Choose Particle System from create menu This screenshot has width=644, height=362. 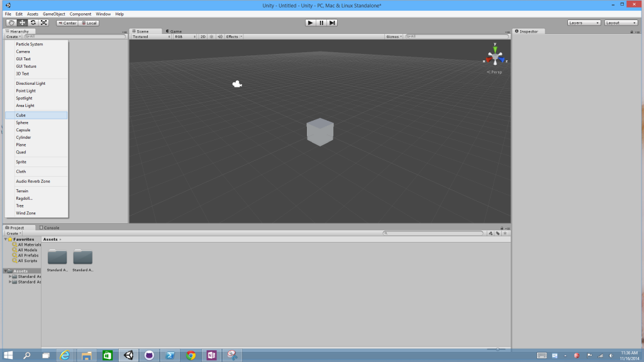(x=36, y=45)
